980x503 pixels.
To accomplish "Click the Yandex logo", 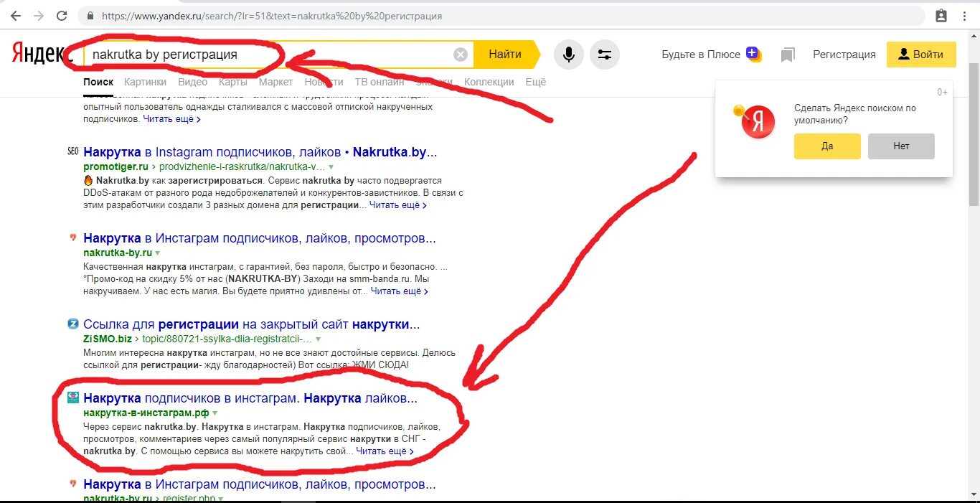I will click(39, 55).
